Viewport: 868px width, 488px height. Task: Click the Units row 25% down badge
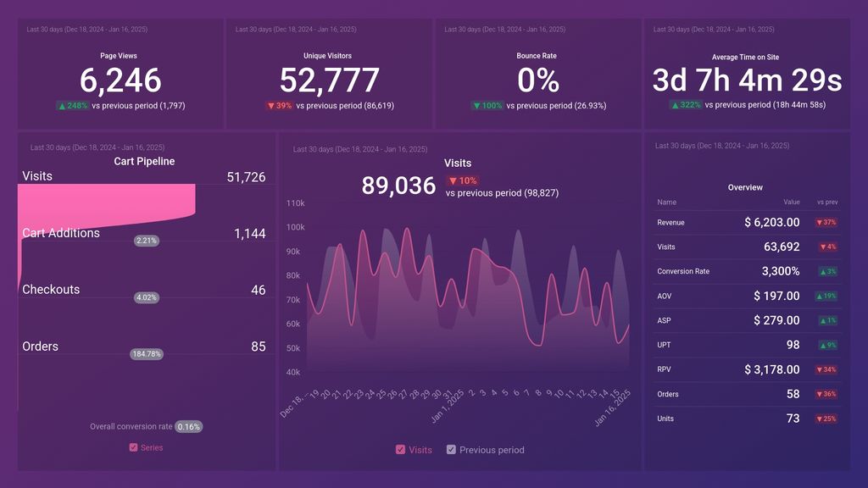point(826,419)
